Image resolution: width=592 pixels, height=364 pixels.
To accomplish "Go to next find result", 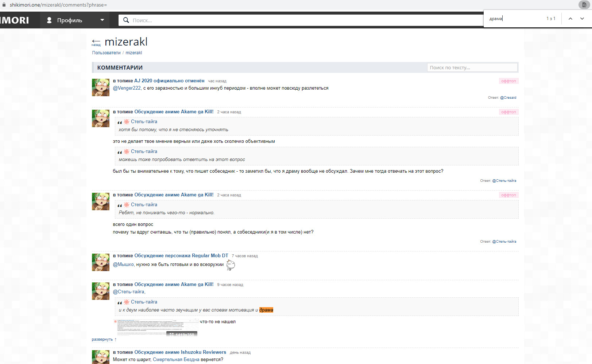I will (582, 19).
